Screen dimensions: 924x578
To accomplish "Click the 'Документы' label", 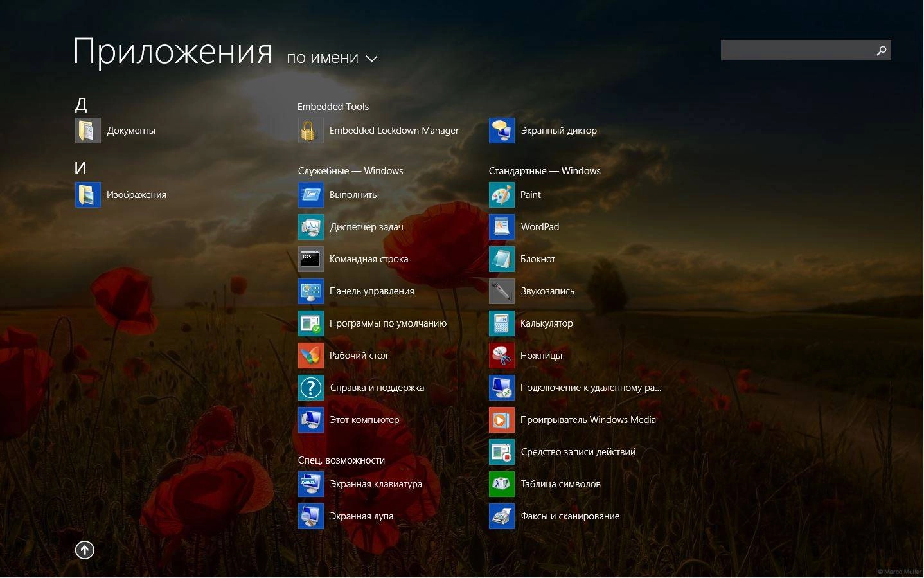I will (131, 131).
